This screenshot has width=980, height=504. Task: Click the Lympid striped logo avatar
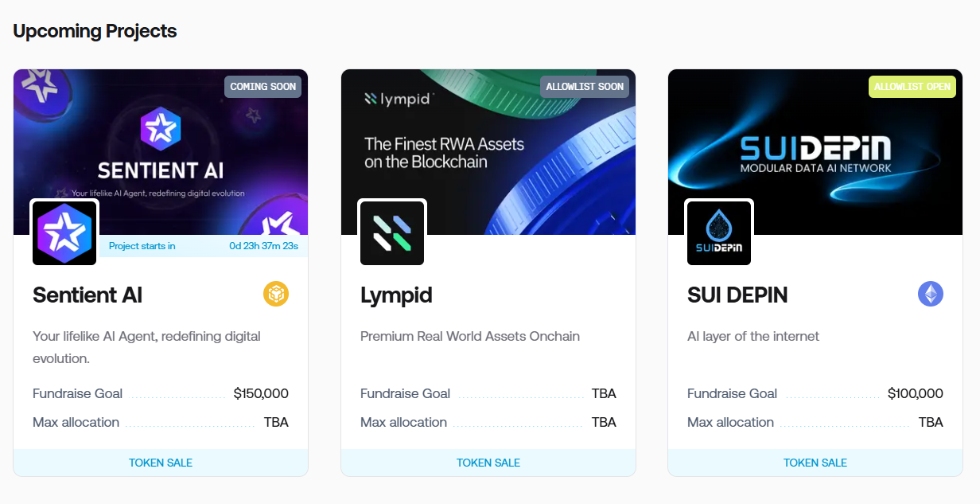coord(392,232)
